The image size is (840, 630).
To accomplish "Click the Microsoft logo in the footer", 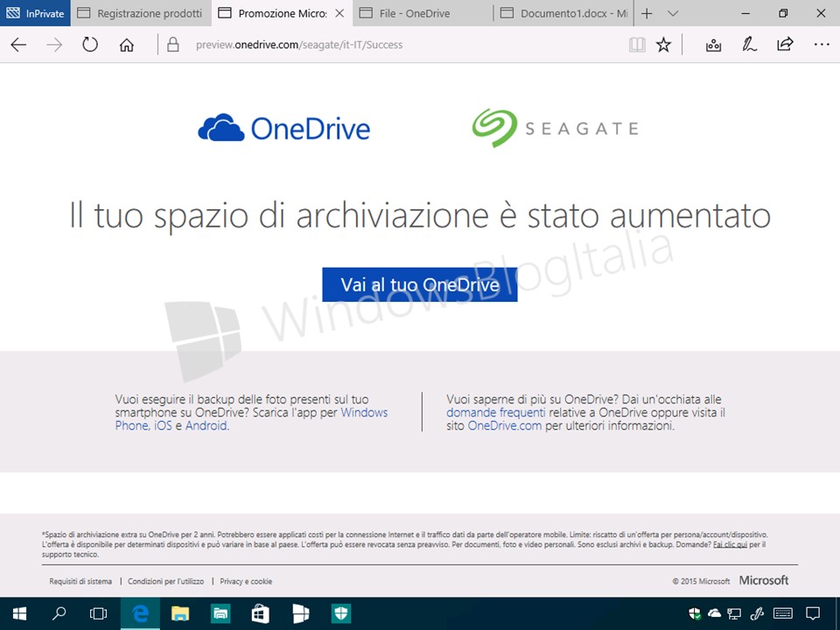I will coord(763,580).
